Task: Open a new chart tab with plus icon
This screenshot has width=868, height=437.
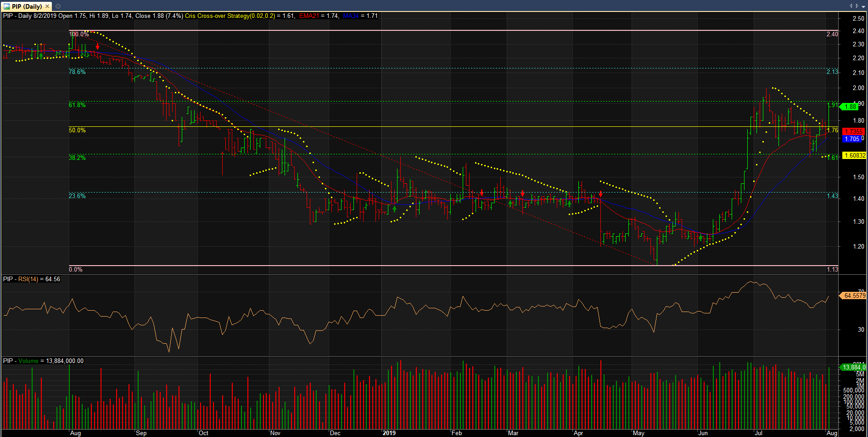Action: pos(58,6)
